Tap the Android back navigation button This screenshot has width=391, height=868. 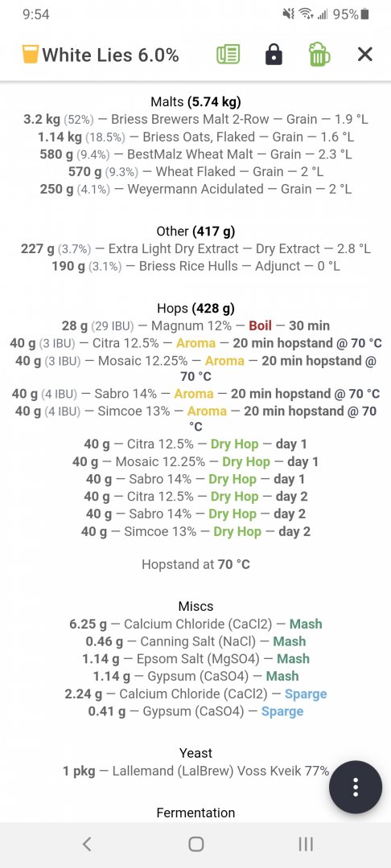[x=86, y=844]
